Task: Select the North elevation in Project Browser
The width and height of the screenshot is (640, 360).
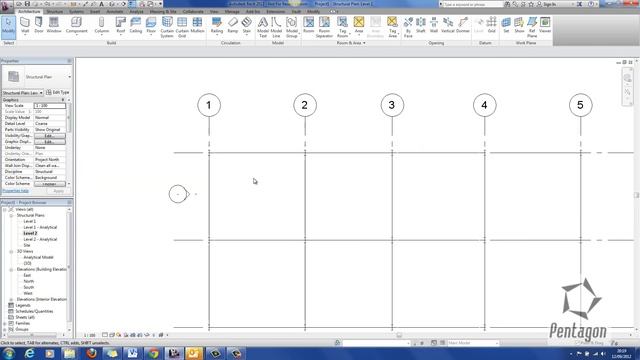Action: [29, 281]
